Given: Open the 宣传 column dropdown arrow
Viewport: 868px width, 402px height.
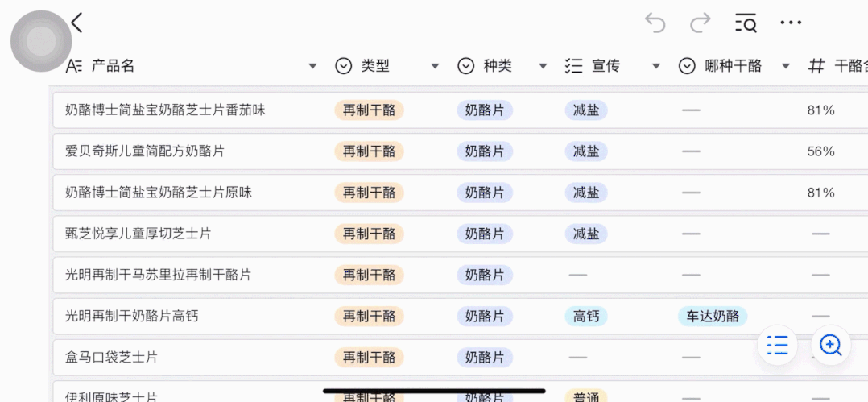Looking at the screenshot, I should 656,66.
